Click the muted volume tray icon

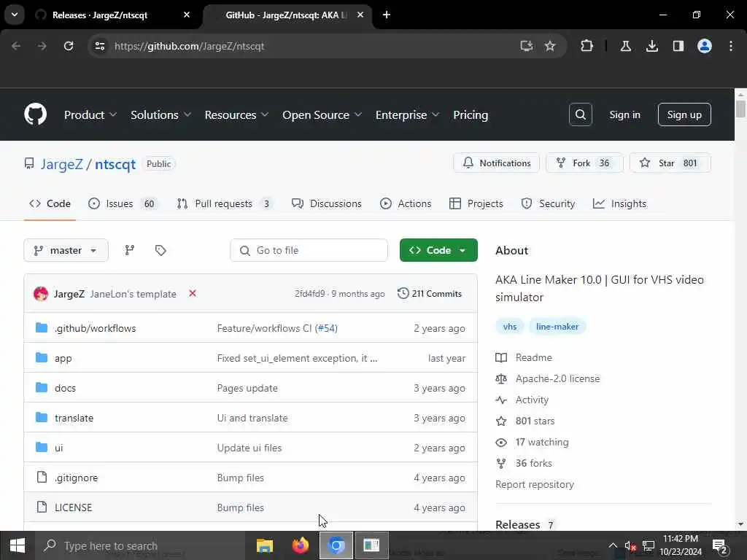[630, 545]
